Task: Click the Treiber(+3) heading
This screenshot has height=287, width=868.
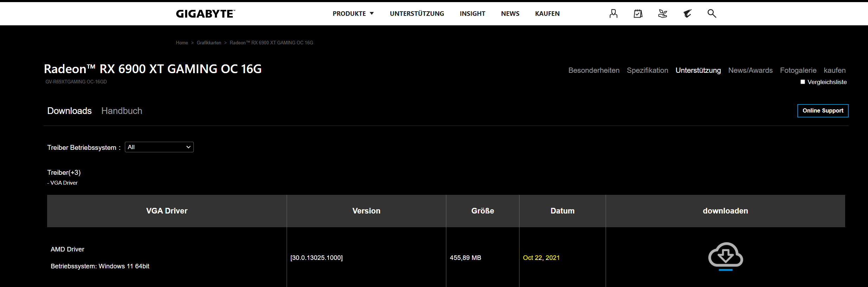Action: point(64,173)
